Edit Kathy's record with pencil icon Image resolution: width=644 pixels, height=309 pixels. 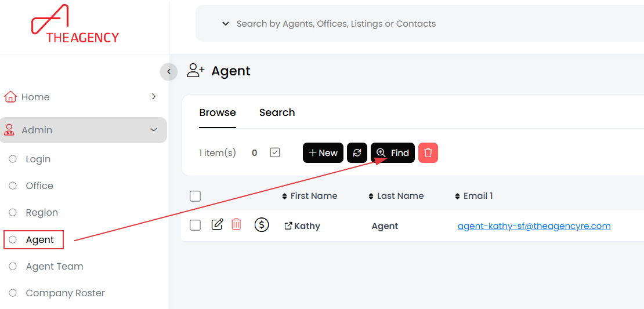click(x=217, y=225)
